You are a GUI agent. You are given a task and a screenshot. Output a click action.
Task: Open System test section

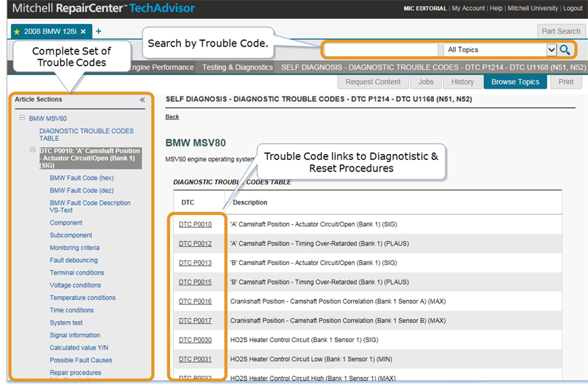(x=66, y=322)
